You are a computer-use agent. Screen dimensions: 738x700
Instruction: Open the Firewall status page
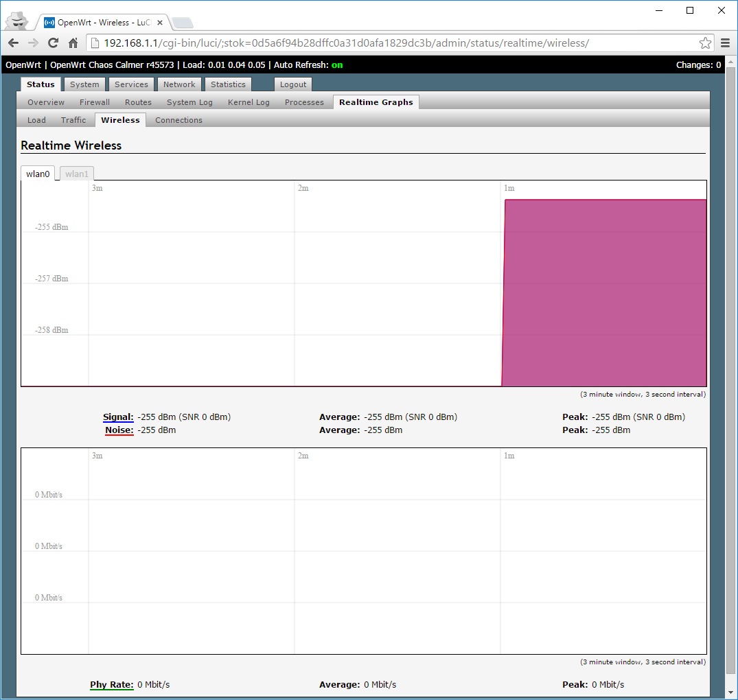tap(95, 102)
